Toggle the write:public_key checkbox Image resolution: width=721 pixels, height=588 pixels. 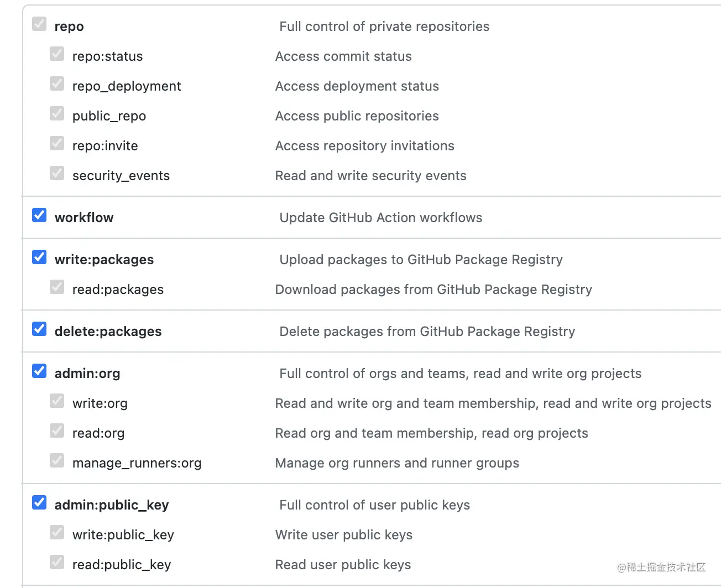click(x=57, y=532)
